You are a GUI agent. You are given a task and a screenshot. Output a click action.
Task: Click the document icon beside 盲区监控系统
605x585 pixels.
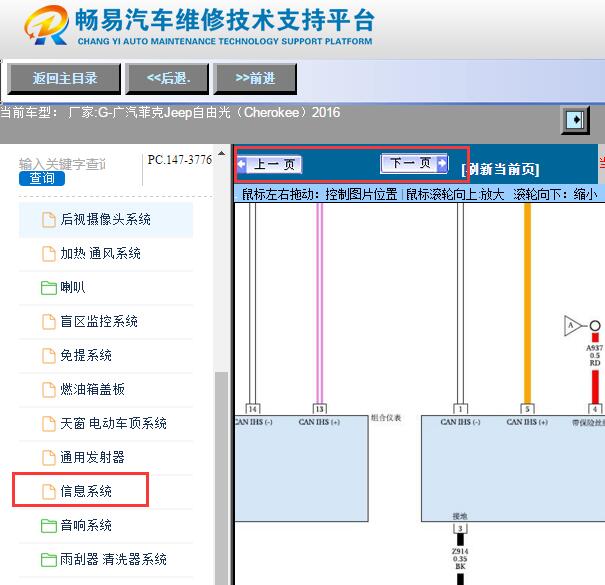click(49, 321)
